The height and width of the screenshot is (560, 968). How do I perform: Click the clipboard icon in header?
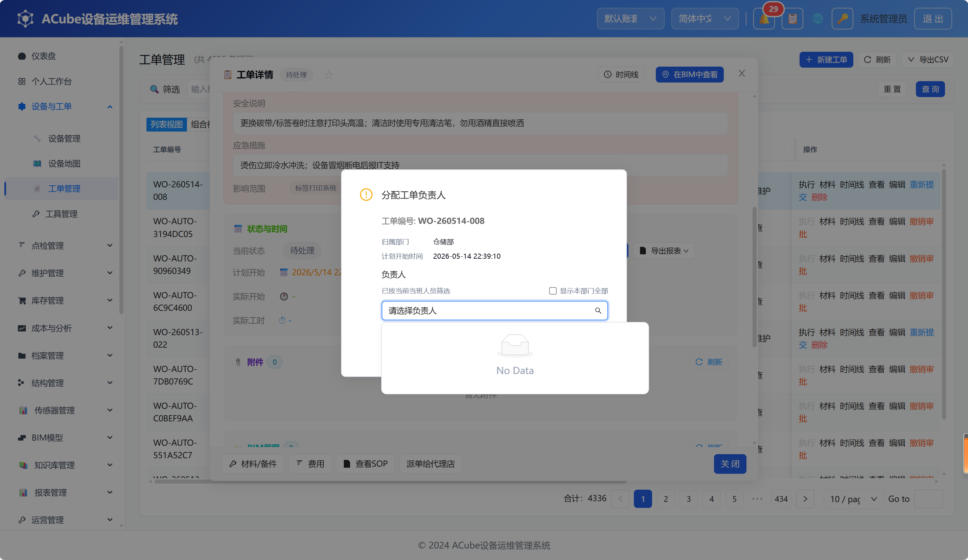coord(792,19)
